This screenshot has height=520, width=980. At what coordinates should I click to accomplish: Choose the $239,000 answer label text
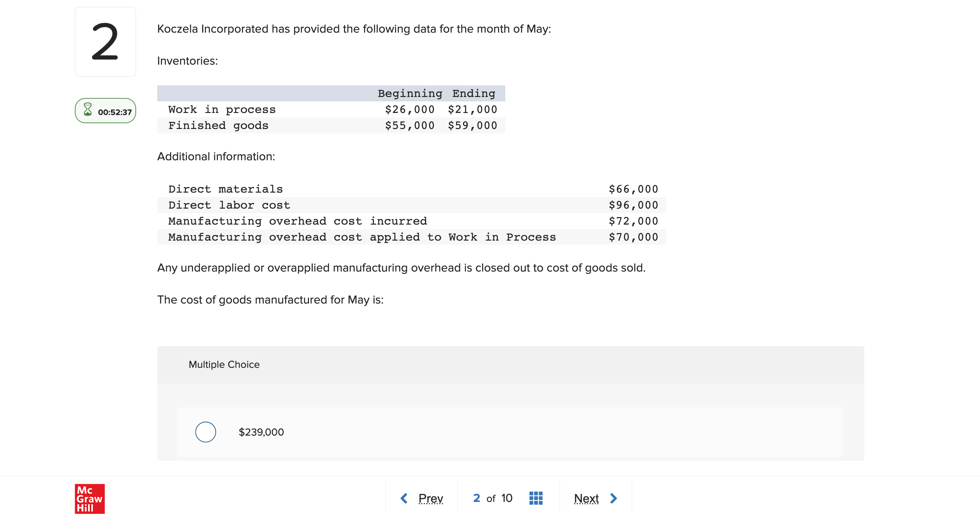[x=261, y=432]
